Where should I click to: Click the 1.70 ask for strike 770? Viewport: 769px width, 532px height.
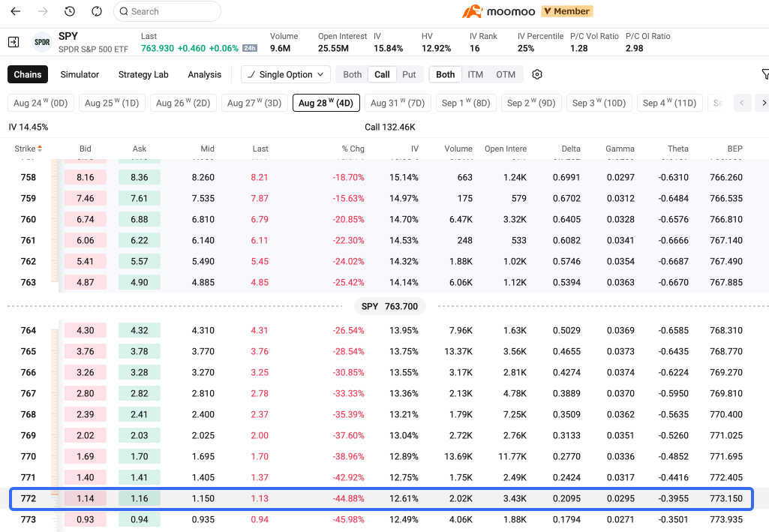140,456
